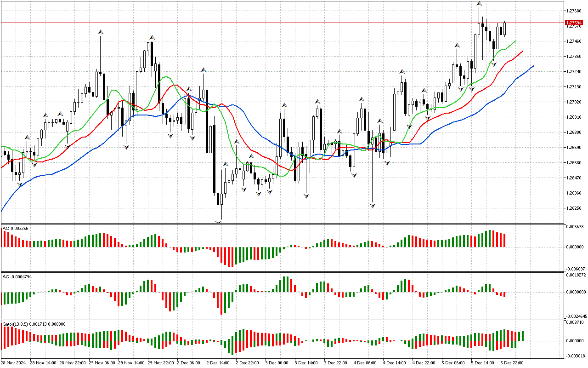Click the 4 Dec 06:00 time label

[365, 363]
